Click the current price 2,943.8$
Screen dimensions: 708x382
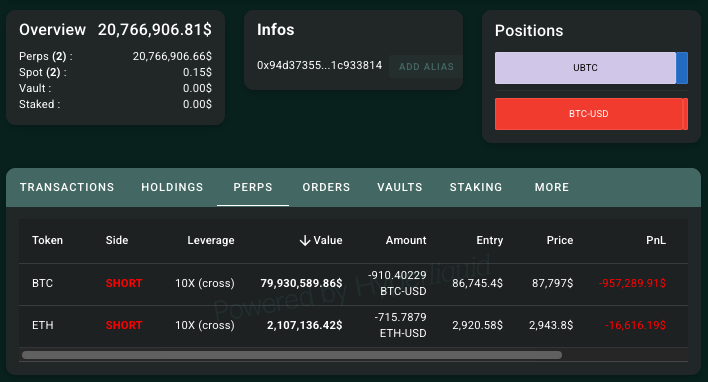point(551,325)
